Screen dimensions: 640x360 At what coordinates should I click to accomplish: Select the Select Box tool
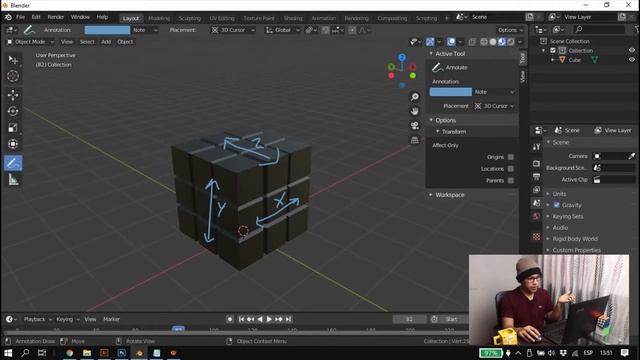pos(13,60)
